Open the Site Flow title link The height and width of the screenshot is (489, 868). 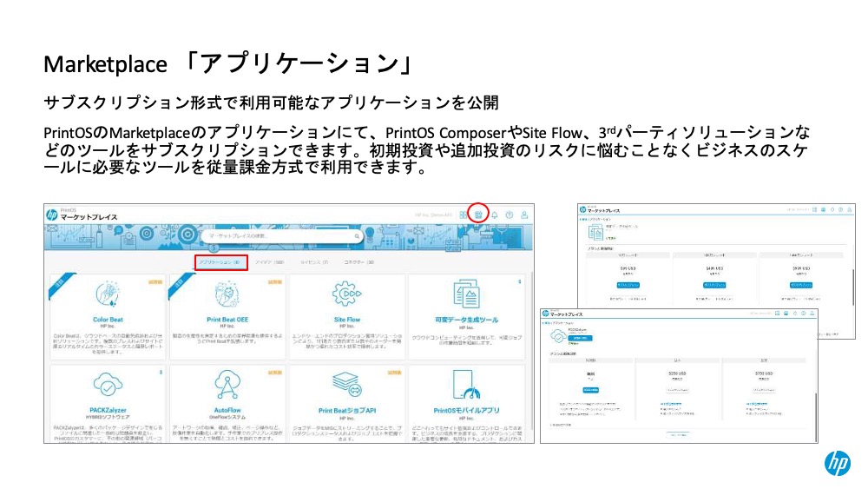[x=346, y=320]
